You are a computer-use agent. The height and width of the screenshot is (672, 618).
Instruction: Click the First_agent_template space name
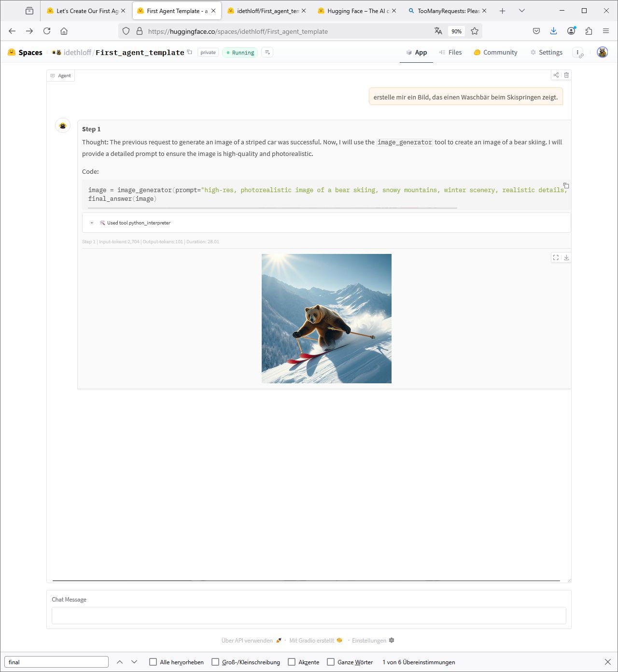(x=140, y=52)
